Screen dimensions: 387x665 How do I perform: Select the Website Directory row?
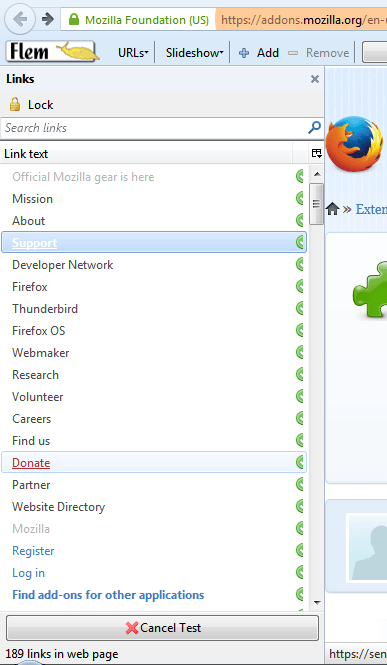click(154, 507)
